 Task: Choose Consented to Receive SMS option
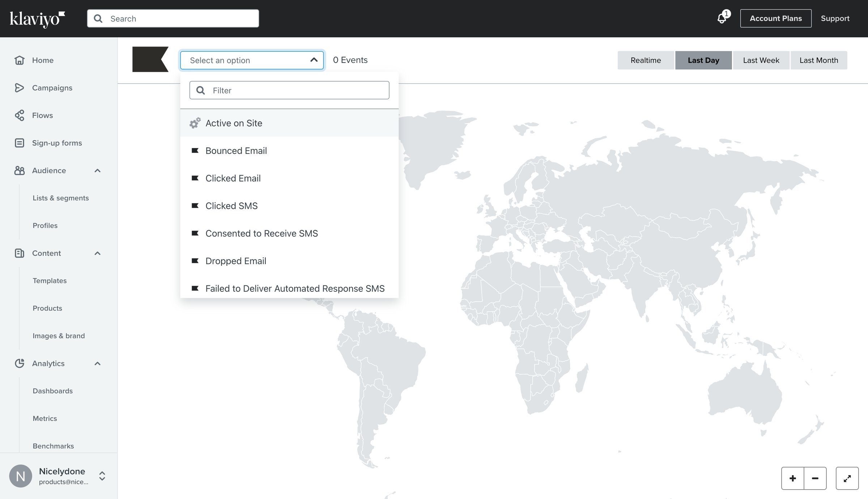click(x=289, y=233)
